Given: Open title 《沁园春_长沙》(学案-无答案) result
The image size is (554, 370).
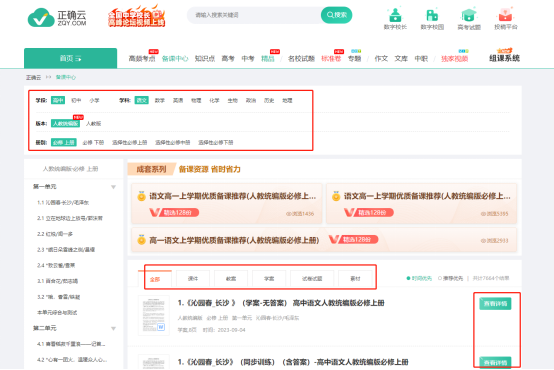Looking at the screenshot, I should (281, 303).
